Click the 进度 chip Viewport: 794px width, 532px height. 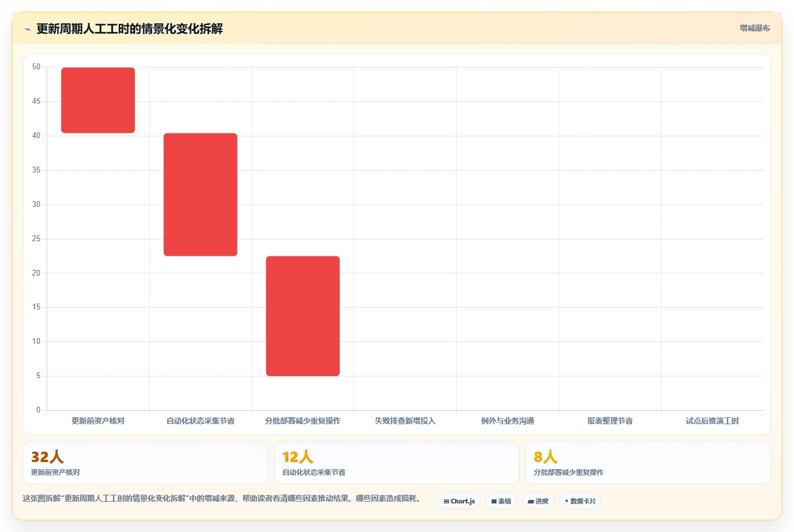(x=538, y=501)
